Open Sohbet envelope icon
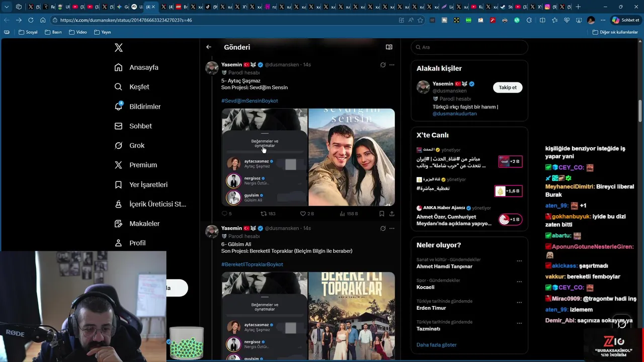Image resolution: width=644 pixels, height=362 pixels. click(118, 126)
